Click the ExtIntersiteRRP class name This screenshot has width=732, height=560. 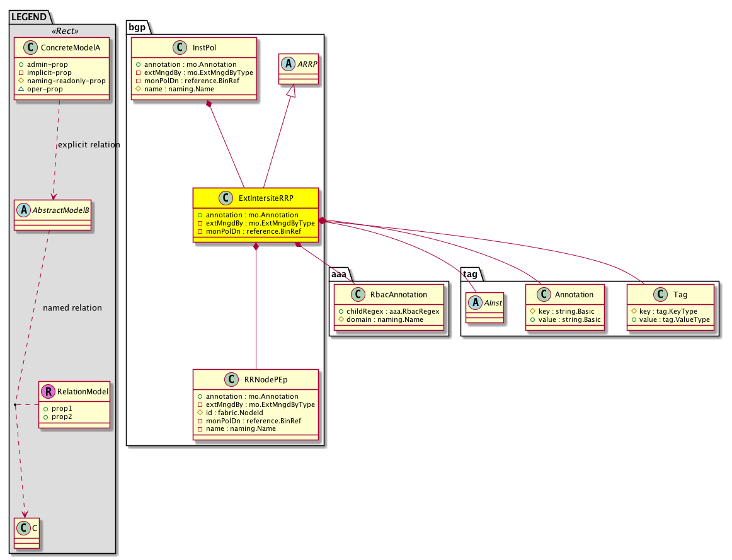pos(266,198)
